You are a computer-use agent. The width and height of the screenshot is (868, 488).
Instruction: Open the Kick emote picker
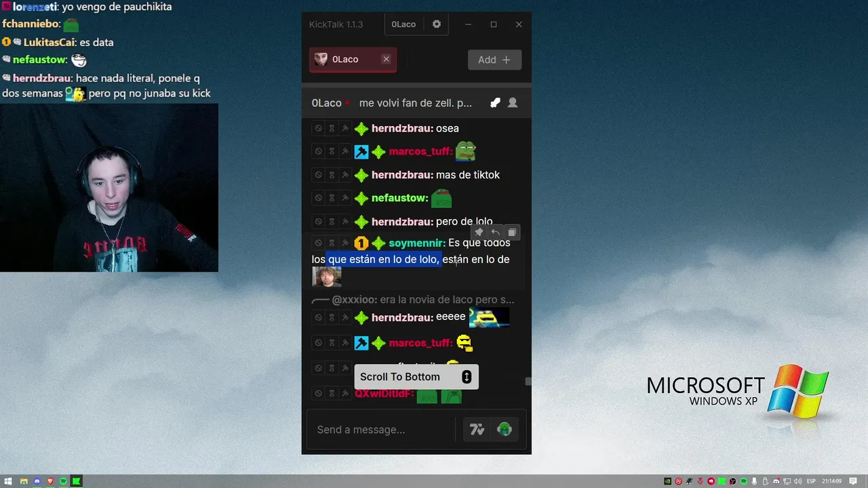click(505, 429)
